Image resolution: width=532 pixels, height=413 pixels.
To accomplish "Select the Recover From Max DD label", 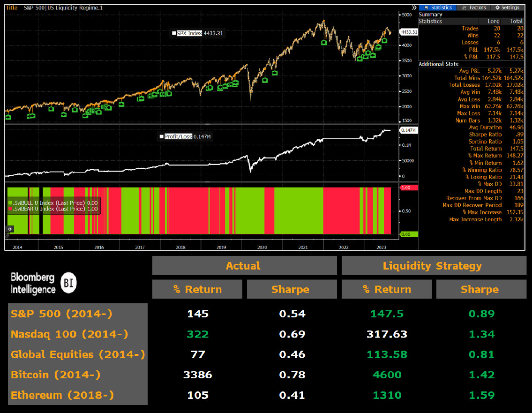I will (x=473, y=198).
